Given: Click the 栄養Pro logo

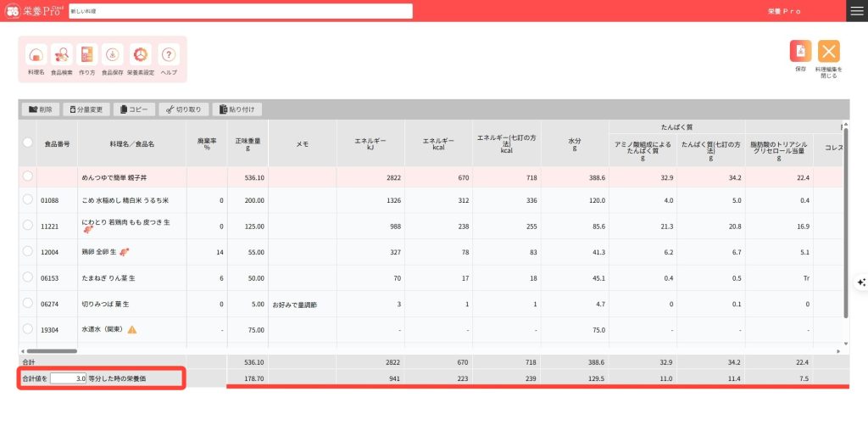Looking at the screenshot, I should point(34,11).
